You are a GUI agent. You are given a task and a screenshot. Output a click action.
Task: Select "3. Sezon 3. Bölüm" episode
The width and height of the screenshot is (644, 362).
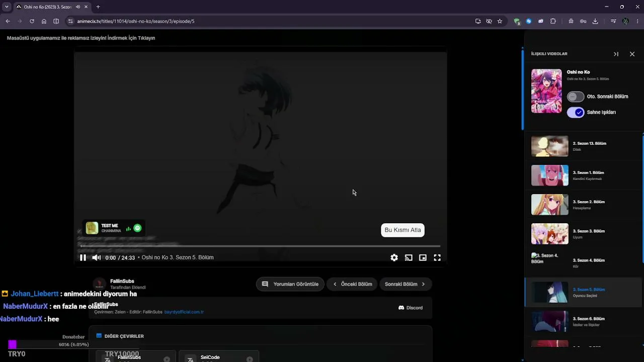click(584, 234)
